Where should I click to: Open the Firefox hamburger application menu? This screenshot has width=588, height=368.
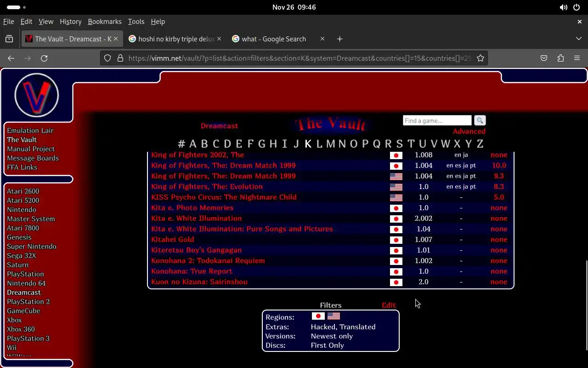577,58
